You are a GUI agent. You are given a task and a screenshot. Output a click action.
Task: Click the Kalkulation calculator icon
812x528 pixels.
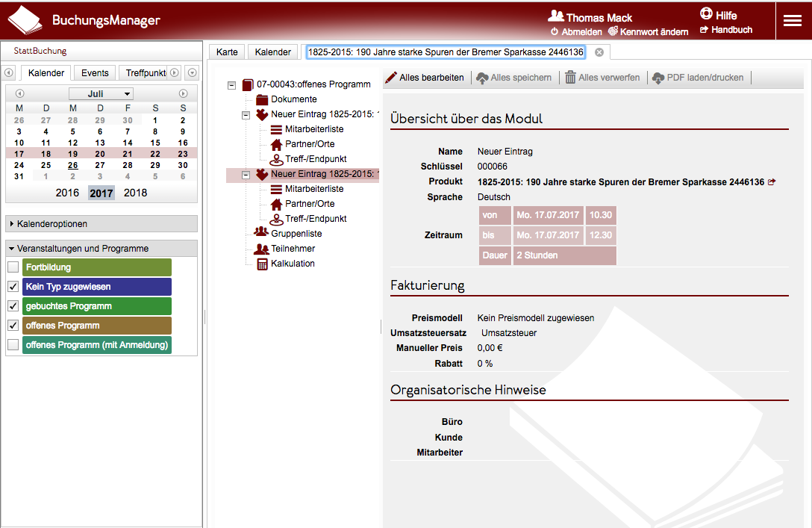262,264
